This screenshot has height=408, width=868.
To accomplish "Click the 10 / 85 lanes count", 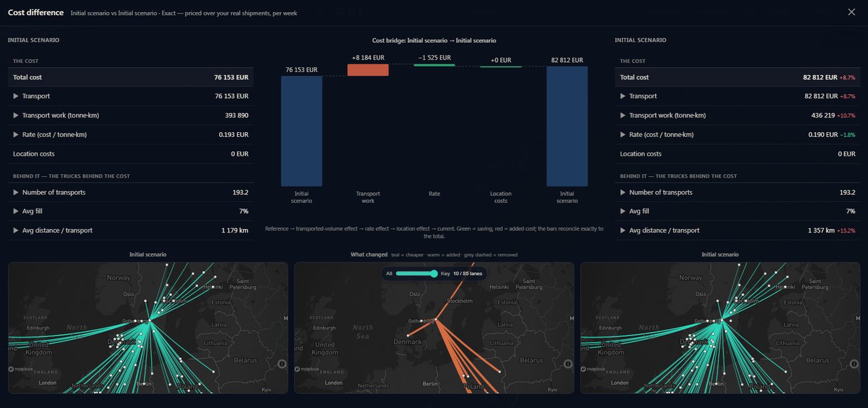I will 467,274.
